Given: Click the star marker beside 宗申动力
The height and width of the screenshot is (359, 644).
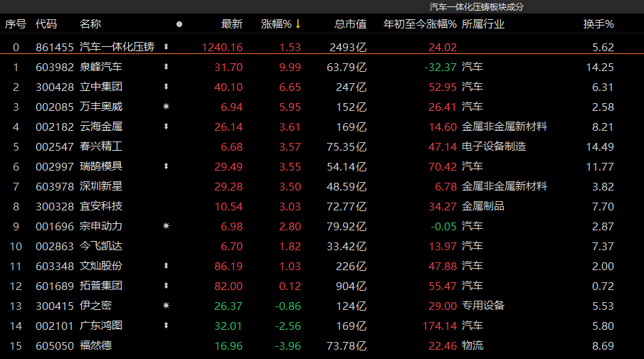Looking at the screenshot, I should pos(167,227).
